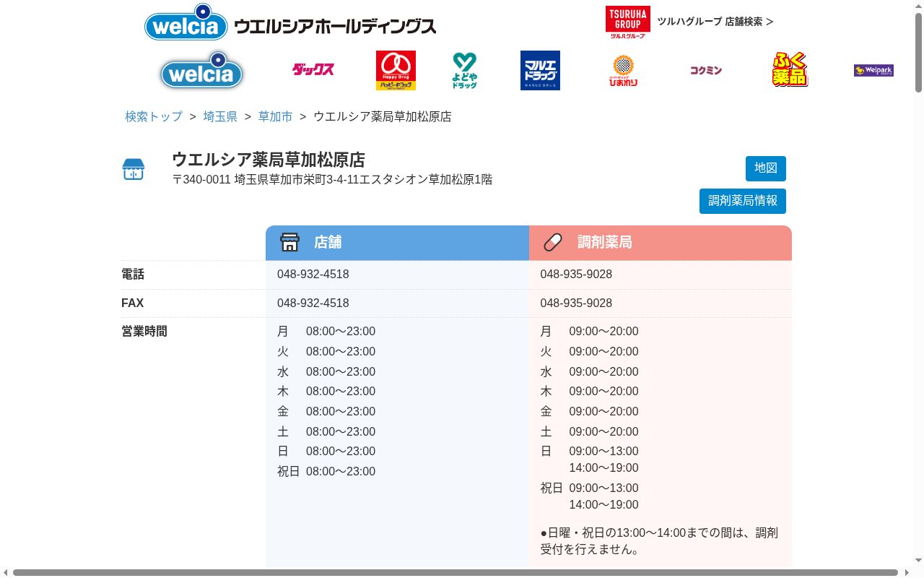
Task: Choose the Happy Drug brand logo
Action: click(396, 70)
